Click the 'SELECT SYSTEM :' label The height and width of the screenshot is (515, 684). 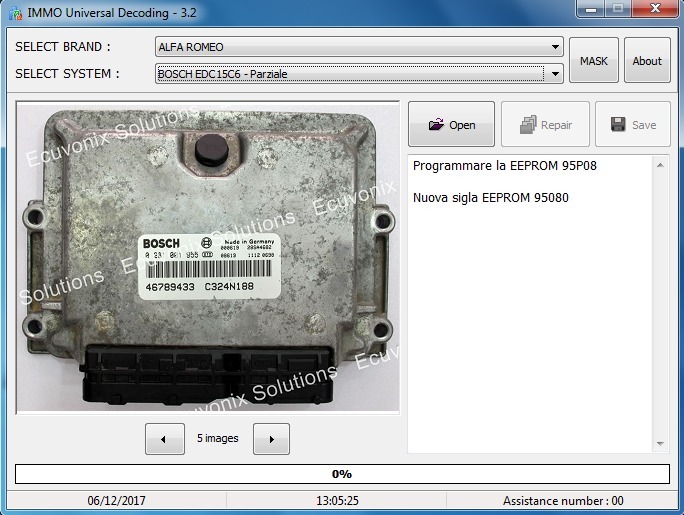click(67, 74)
